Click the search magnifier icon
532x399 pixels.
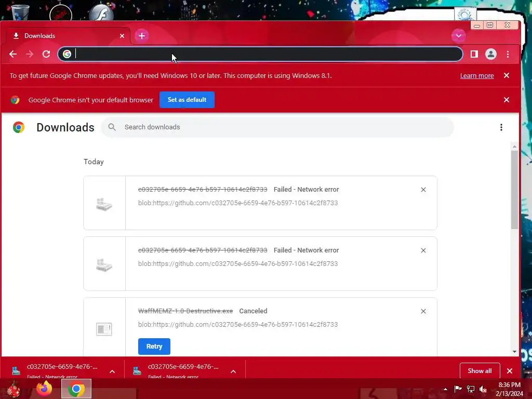[x=112, y=127]
